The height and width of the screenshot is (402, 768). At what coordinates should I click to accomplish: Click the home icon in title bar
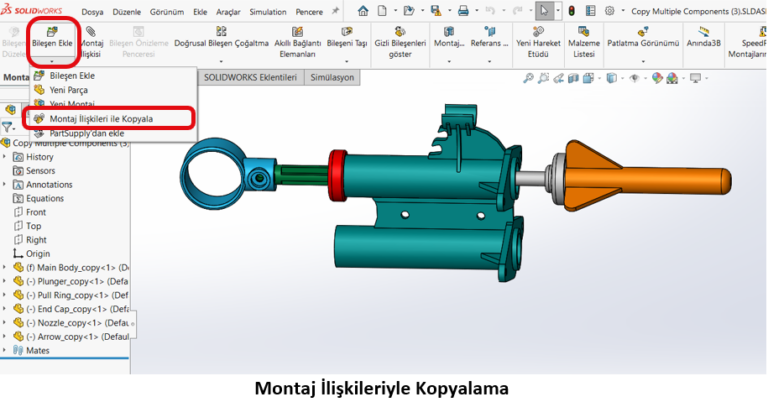point(362,11)
